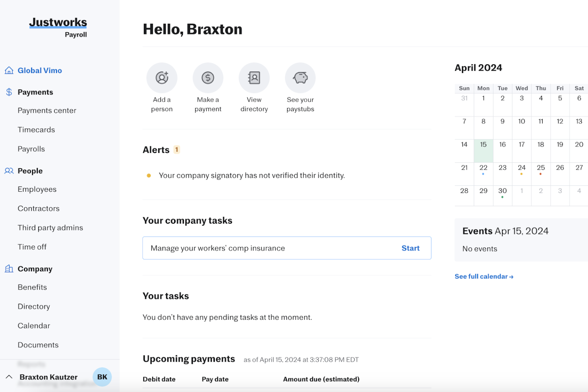
Task: Click the Alerts count badge
Action: click(176, 150)
